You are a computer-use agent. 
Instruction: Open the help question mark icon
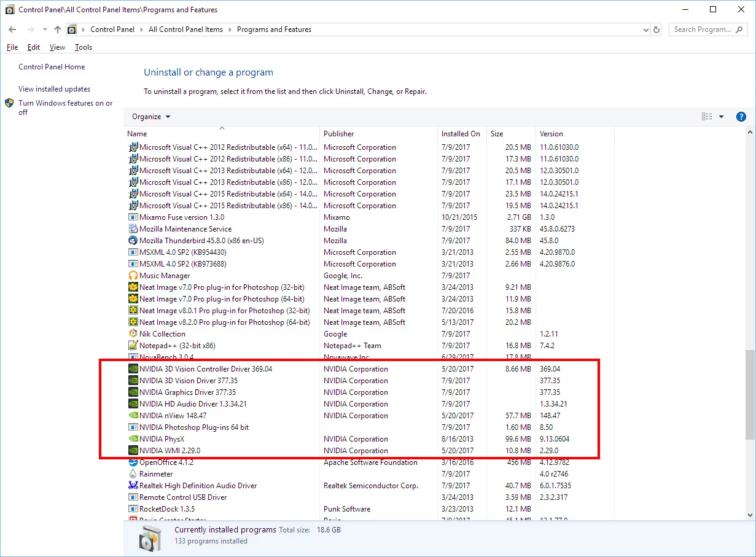click(x=741, y=117)
